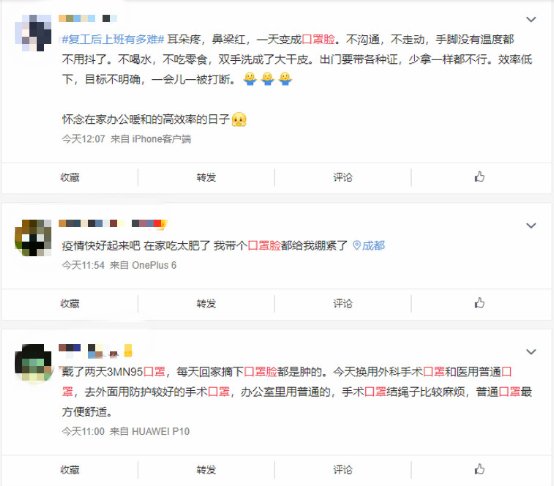Viewport: 554px width, 486px height.
Task: Open the 今天12:07 timestamp link
Action: (x=83, y=139)
